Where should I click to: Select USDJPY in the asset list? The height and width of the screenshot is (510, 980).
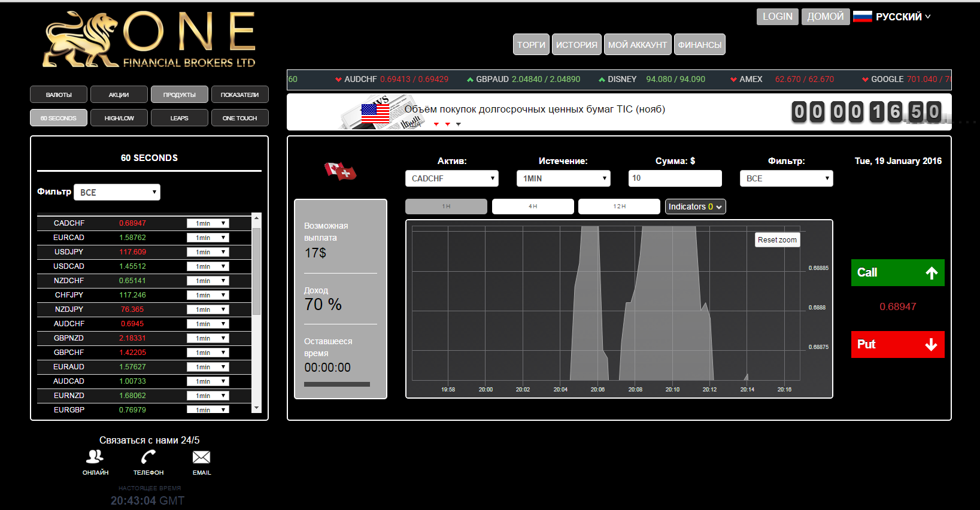144,252
